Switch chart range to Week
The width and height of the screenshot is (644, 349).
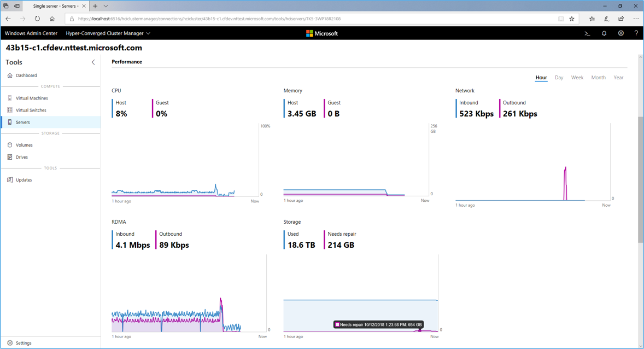(x=577, y=78)
